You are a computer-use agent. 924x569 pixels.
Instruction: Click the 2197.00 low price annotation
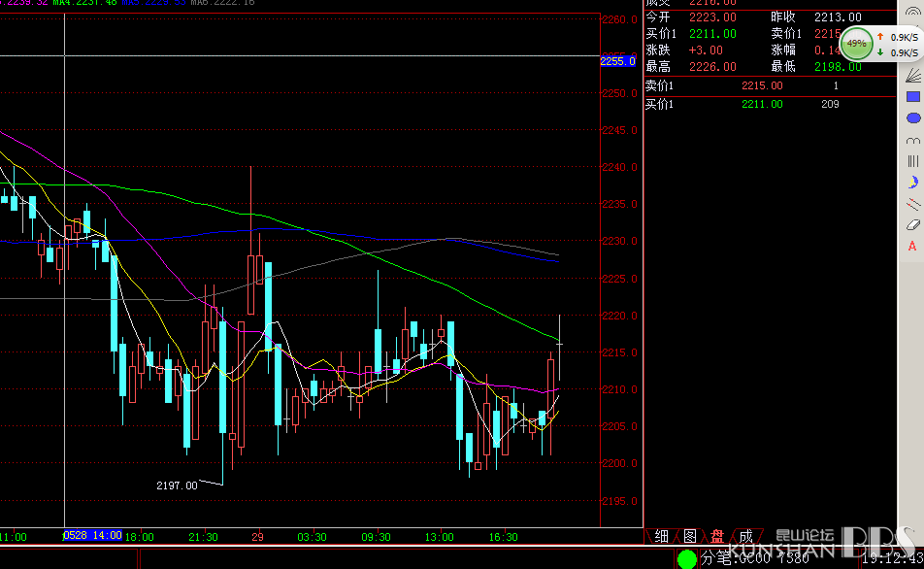click(x=177, y=485)
